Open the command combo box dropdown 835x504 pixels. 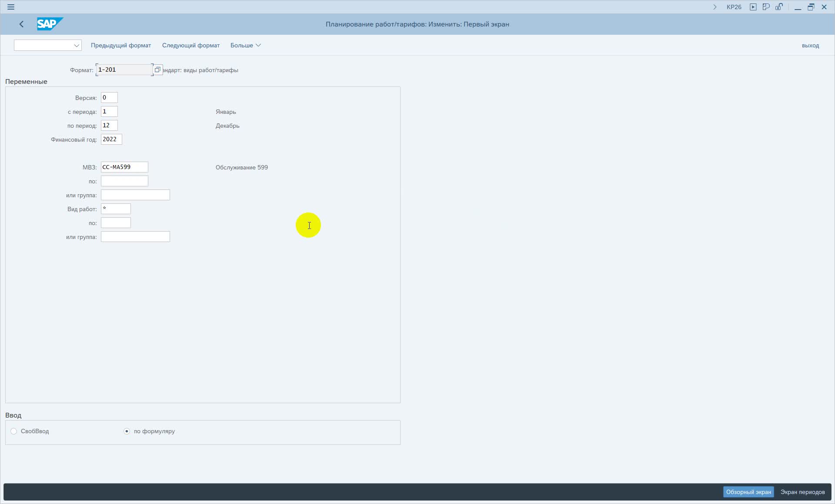coord(77,45)
